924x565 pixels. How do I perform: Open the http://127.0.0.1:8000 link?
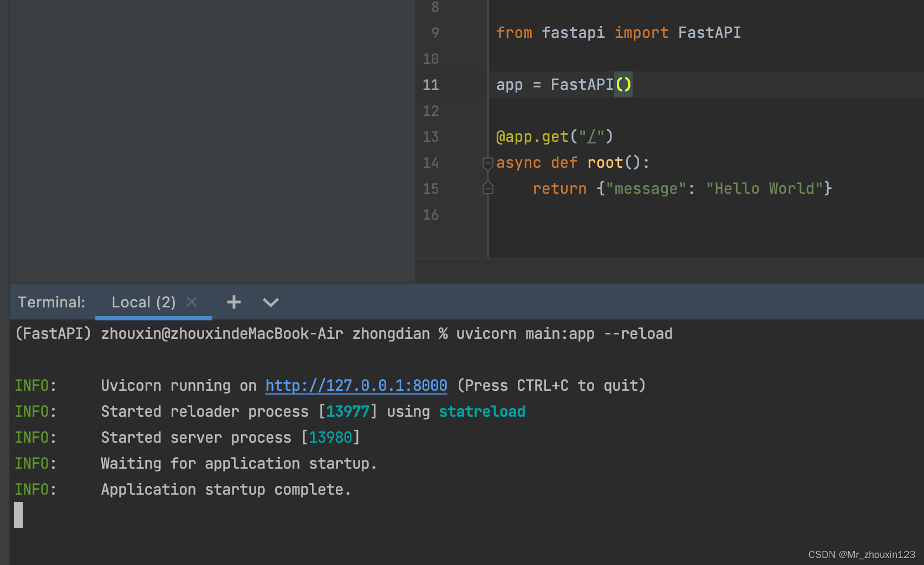click(x=356, y=385)
